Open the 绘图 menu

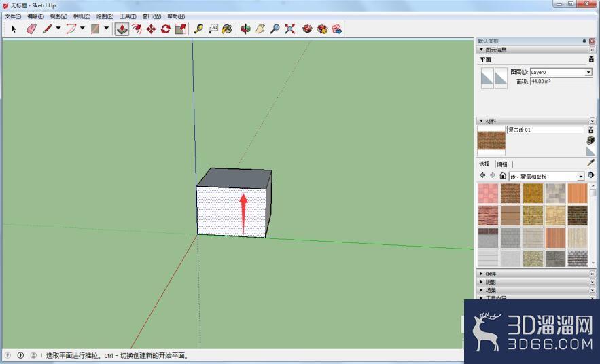click(105, 16)
